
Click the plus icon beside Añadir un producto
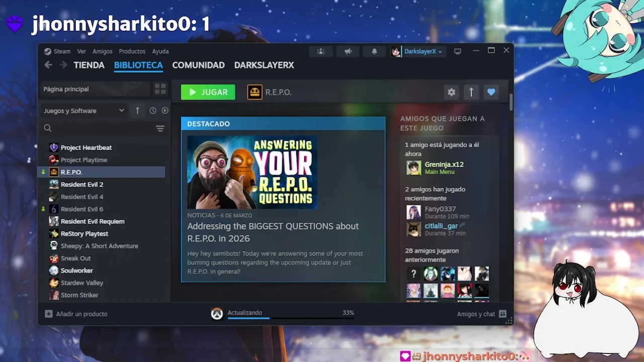(x=48, y=314)
